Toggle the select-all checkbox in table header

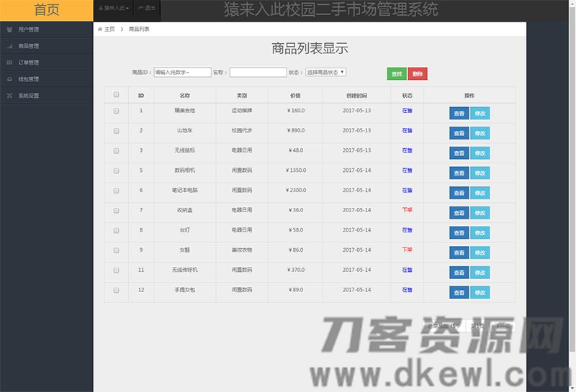point(116,95)
